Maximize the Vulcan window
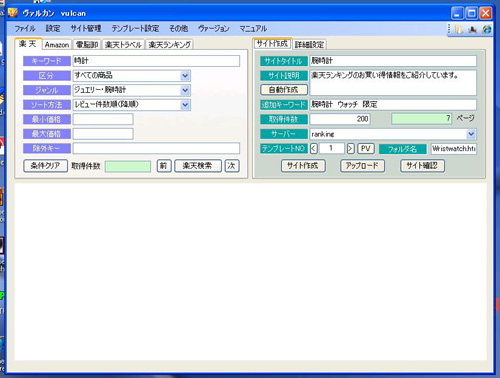The image size is (500, 378). (x=472, y=13)
